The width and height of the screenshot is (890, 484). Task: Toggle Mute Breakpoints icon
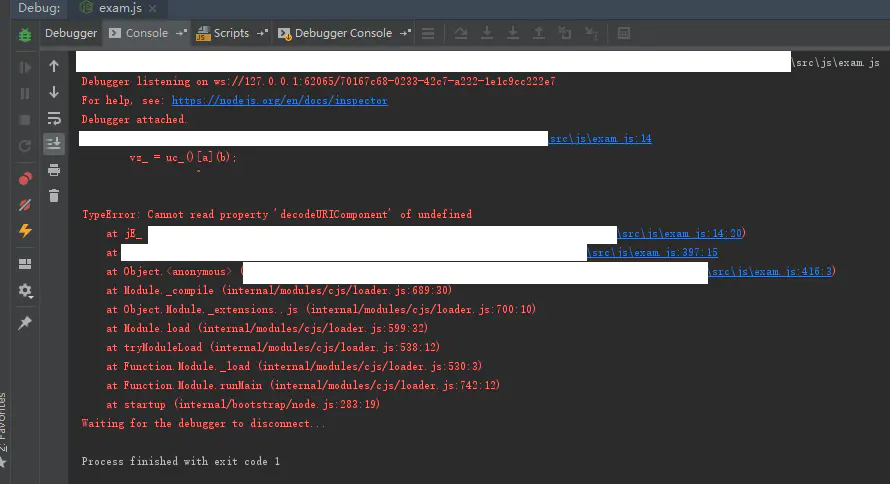pos(25,205)
